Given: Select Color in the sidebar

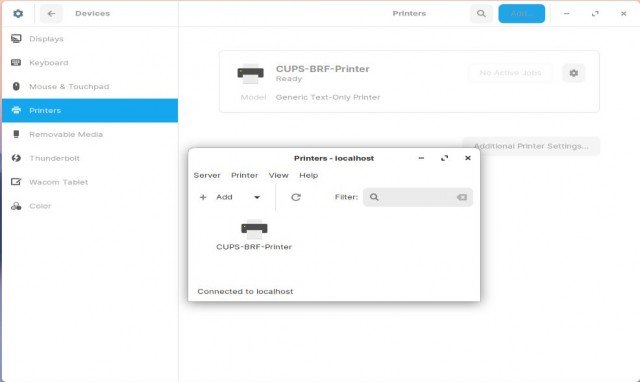Looking at the screenshot, I should [90, 206].
